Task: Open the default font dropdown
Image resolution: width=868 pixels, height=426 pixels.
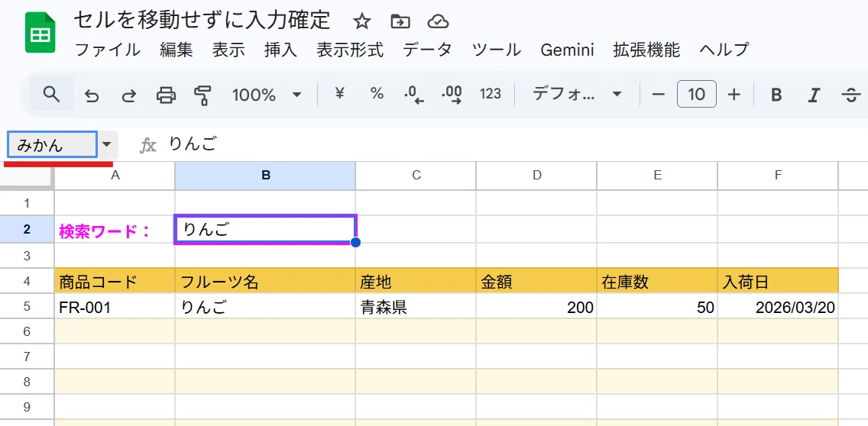Action: [x=577, y=95]
